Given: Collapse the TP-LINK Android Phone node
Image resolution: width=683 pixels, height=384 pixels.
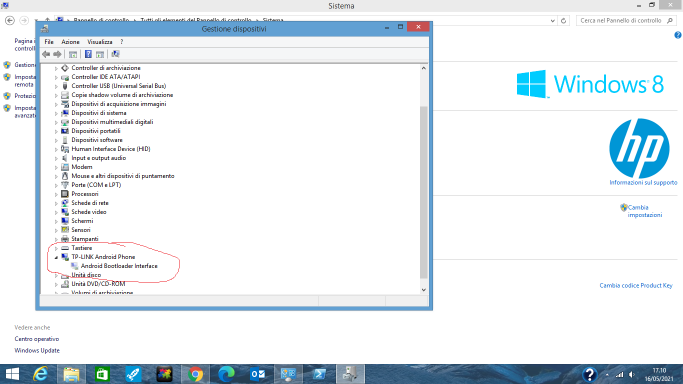Looking at the screenshot, I should tap(56, 257).
